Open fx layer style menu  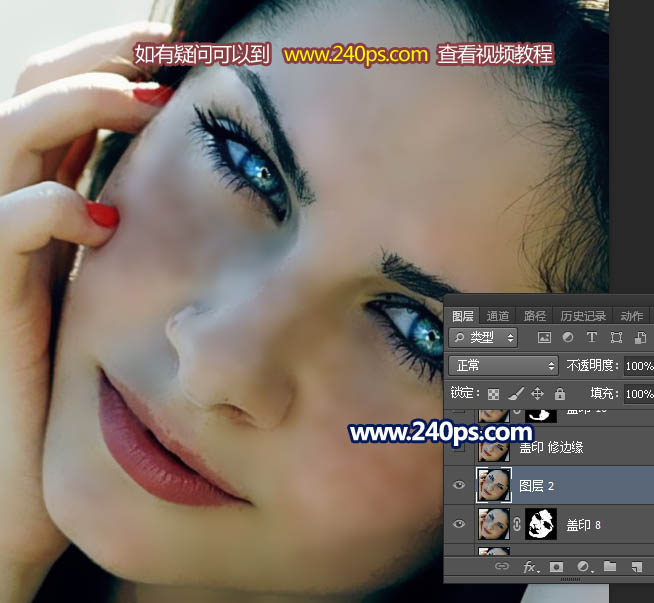[531, 566]
